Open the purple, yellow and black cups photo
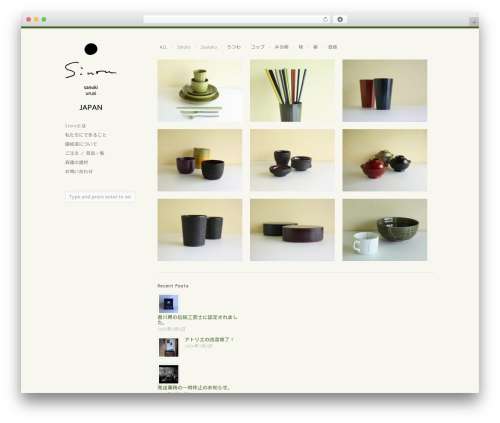The image size is (500, 423). click(200, 160)
